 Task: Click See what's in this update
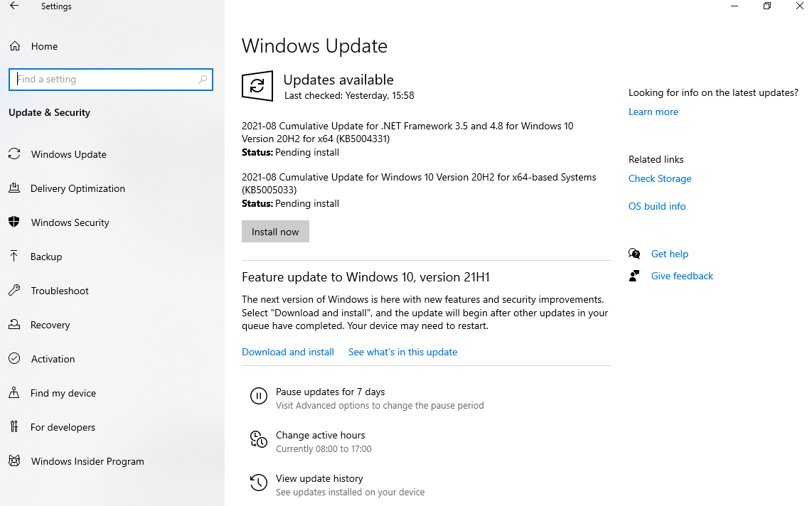click(x=402, y=352)
